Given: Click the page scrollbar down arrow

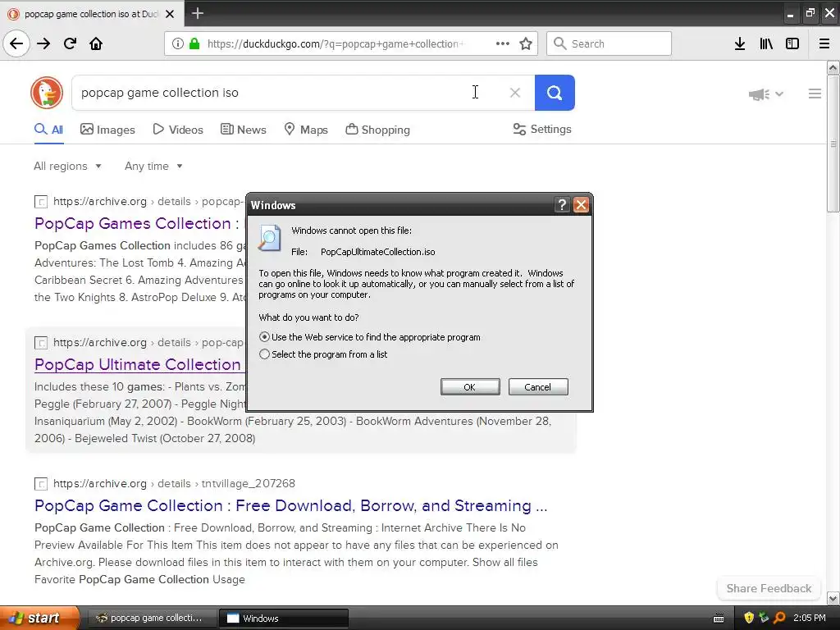Looking at the screenshot, I should (833, 598).
